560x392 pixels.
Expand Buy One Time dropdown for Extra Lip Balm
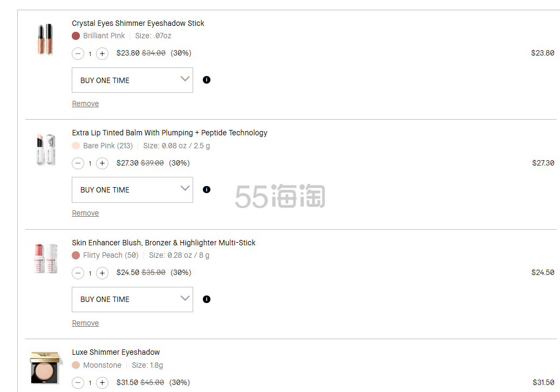tap(132, 190)
